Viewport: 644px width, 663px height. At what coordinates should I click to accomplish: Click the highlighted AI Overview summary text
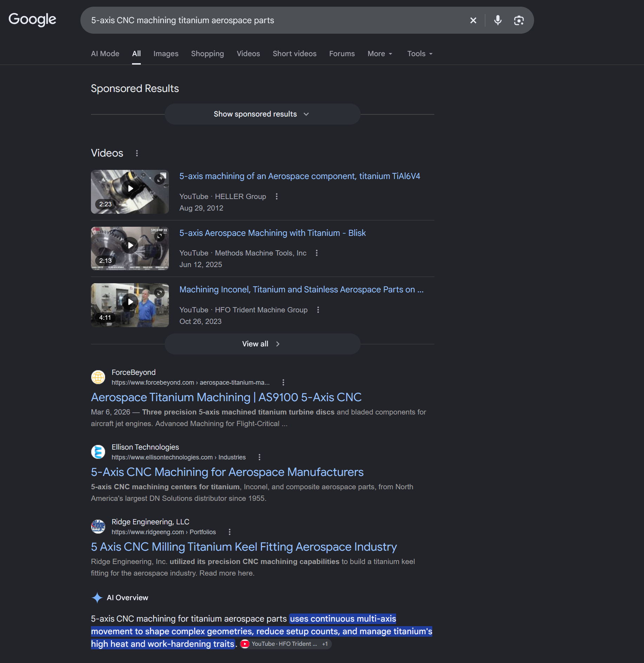pos(262,631)
